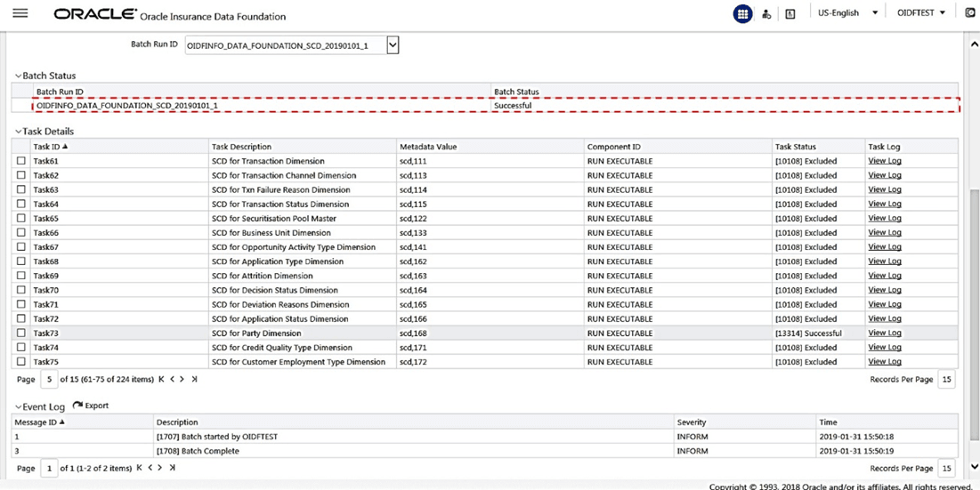Sort by Task ID column arrow
Screen dimensions: 980x490
click(65, 147)
